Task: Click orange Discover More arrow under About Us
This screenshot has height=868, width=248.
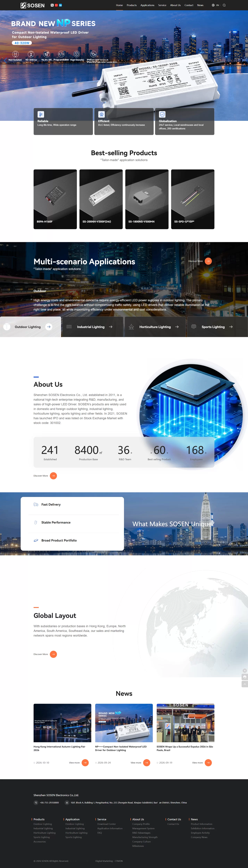Action: click(x=53, y=476)
